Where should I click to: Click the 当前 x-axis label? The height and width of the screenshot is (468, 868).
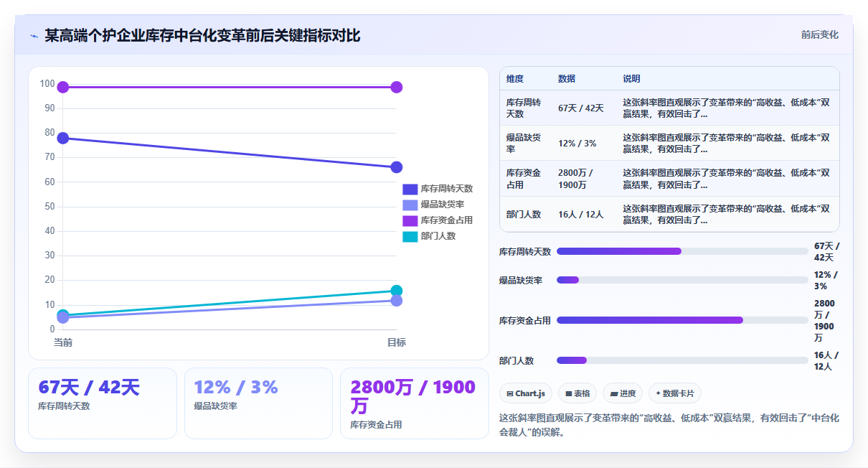63,342
